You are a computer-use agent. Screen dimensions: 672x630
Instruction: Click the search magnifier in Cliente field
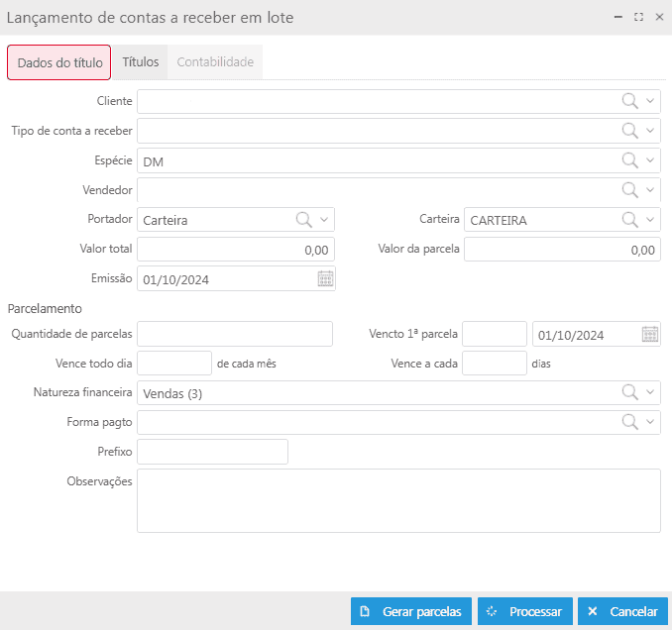pos(629,101)
